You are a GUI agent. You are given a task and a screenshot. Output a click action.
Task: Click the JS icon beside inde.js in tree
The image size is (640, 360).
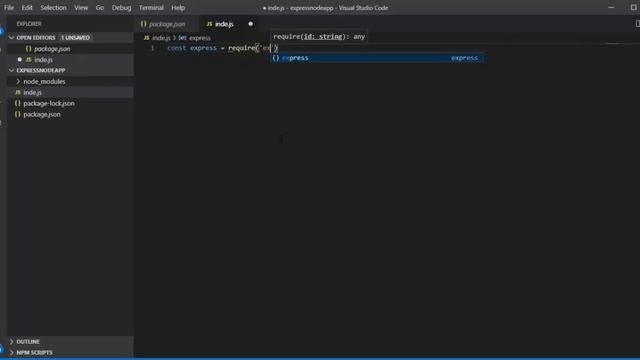point(18,93)
